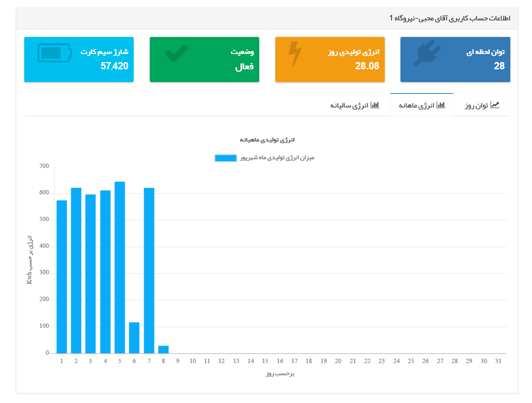Click the 28.08 daily energy value

[367, 66]
